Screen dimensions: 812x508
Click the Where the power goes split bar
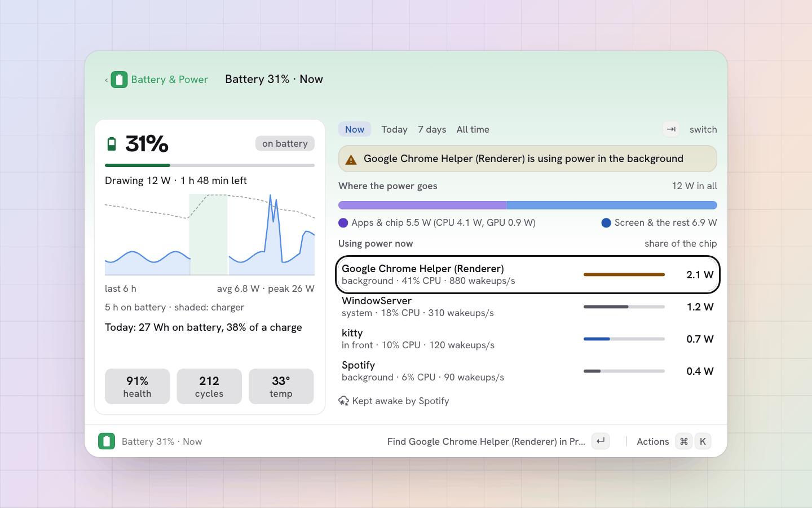pos(528,205)
